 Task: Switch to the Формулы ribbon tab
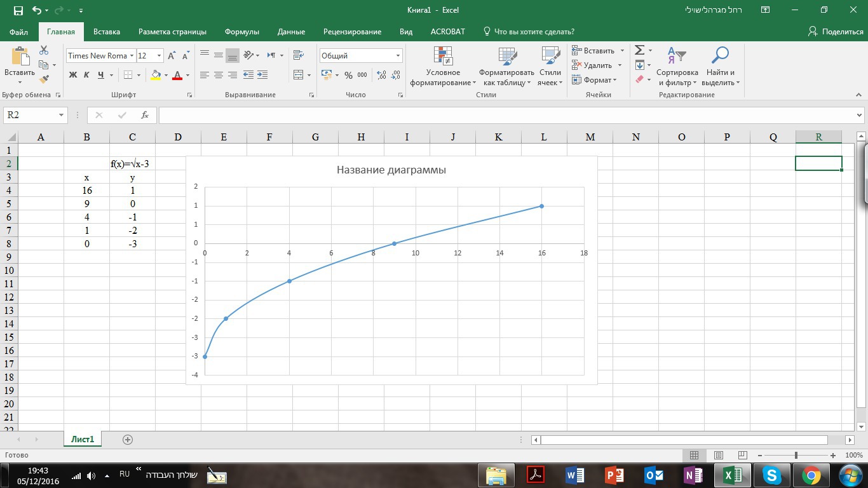coord(241,32)
